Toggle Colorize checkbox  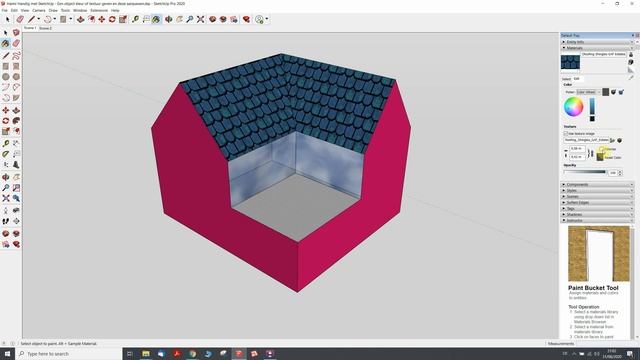pyautogui.click(x=602, y=149)
